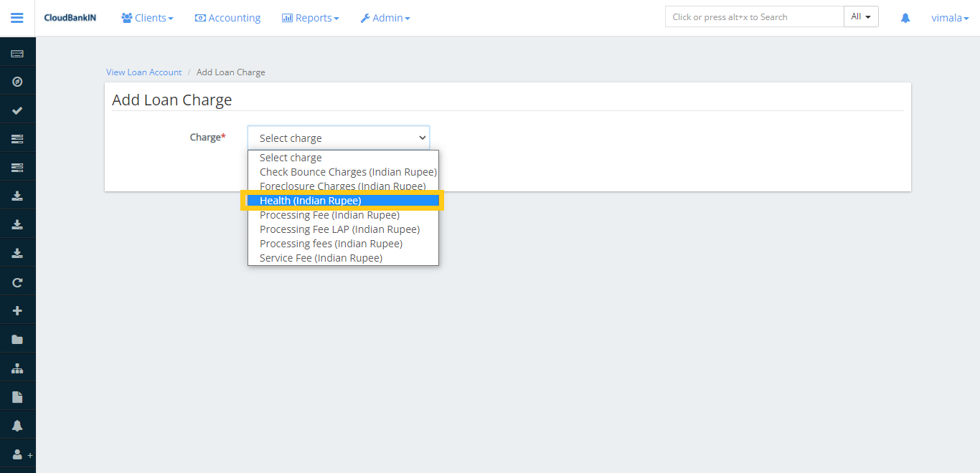Expand the Charge select dropdown
Viewport: 980px width, 473px height.
tap(338, 138)
